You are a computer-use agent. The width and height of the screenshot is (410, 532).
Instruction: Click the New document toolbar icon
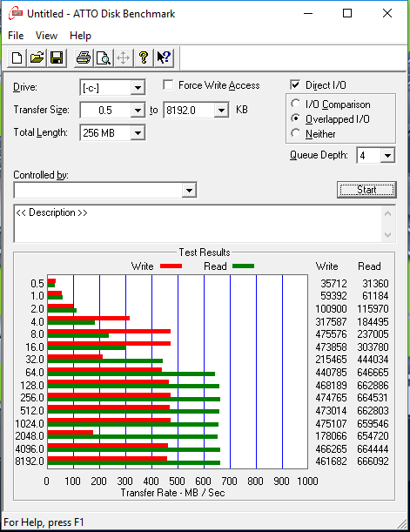click(x=17, y=58)
